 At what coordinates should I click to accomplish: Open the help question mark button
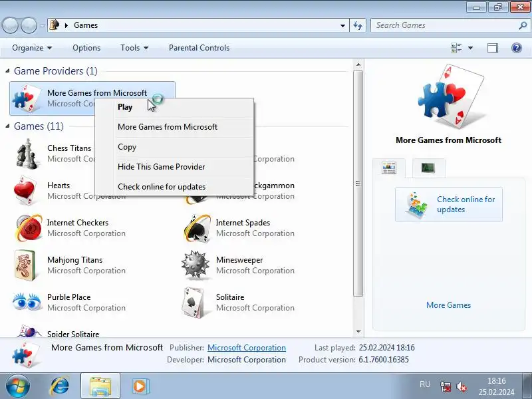[x=517, y=48]
